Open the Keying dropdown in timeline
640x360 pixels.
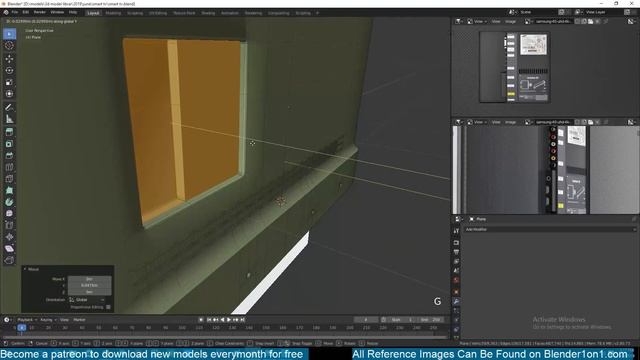click(48, 320)
